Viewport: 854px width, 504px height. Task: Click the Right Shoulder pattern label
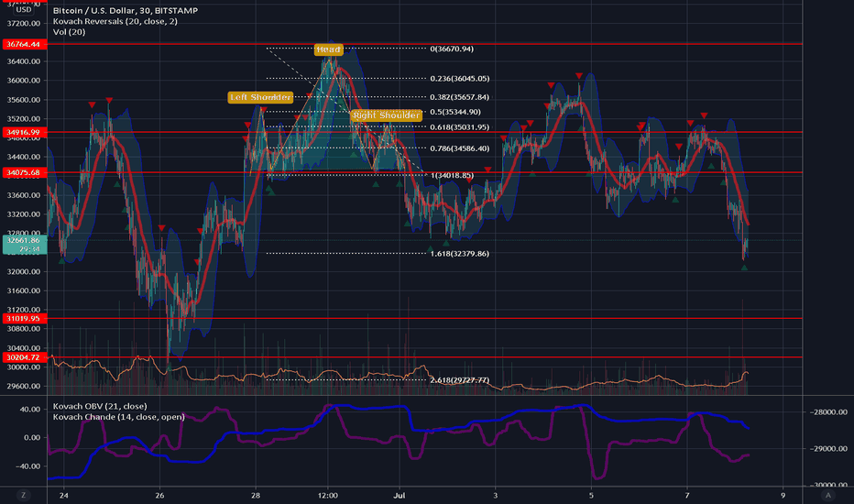coord(386,115)
